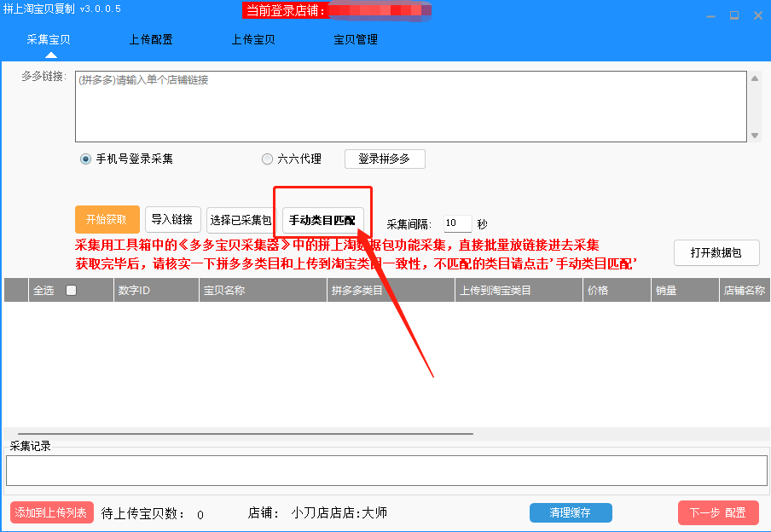The height and width of the screenshot is (532, 771).
Task: Open the 上传宝贝 tab
Action: coord(253,40)
